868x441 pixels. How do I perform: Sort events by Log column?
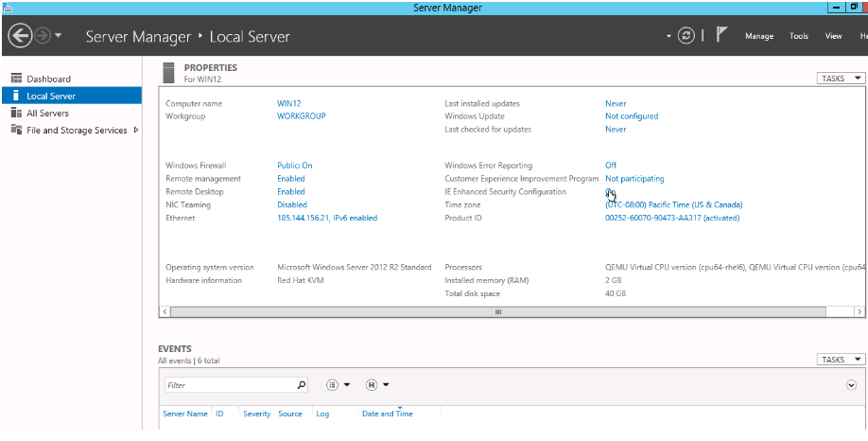click(322, 414)
